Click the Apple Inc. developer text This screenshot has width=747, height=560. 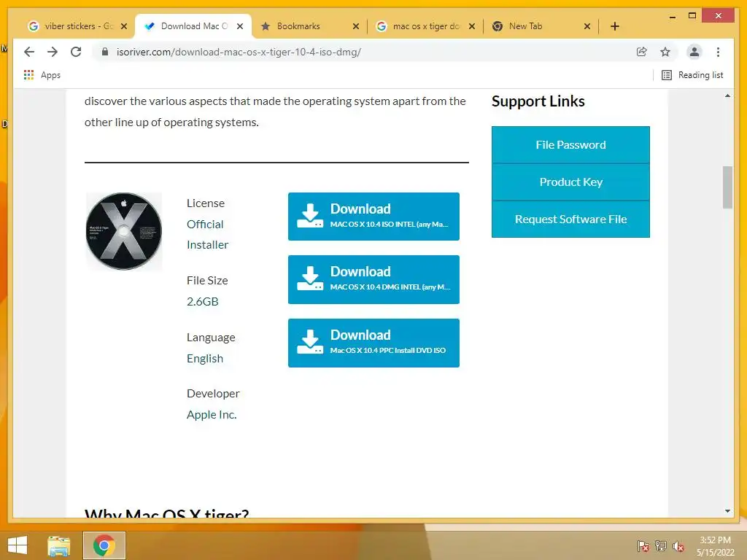coord(212,415)
